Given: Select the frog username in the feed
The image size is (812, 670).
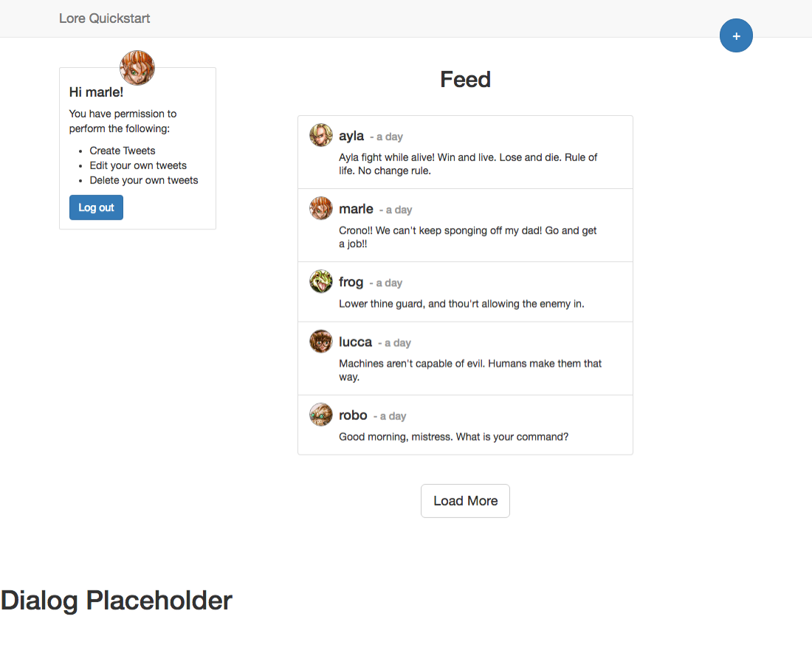Looking at the screenshot, I should [x=351, y=282].
